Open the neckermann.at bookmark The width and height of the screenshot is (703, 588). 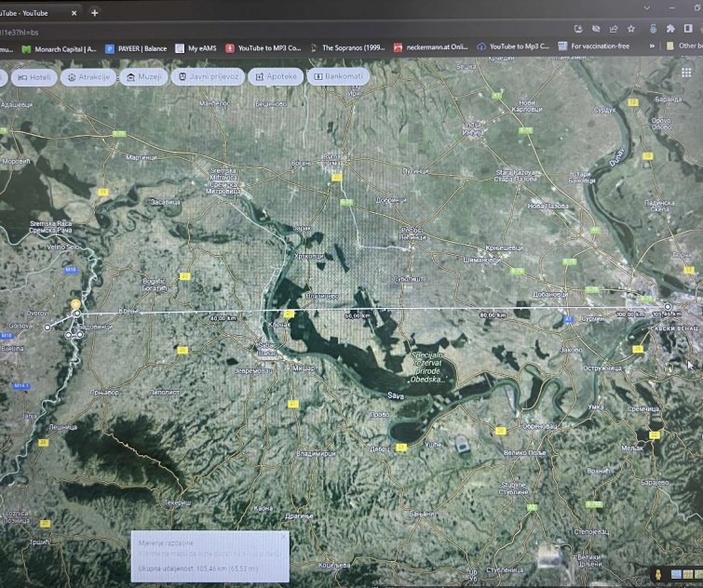coord(430,47)
